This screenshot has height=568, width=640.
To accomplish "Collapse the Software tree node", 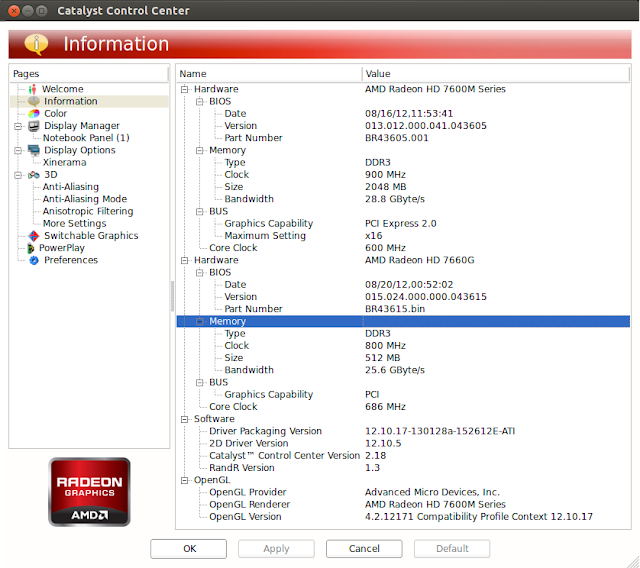I will (184, 419).
